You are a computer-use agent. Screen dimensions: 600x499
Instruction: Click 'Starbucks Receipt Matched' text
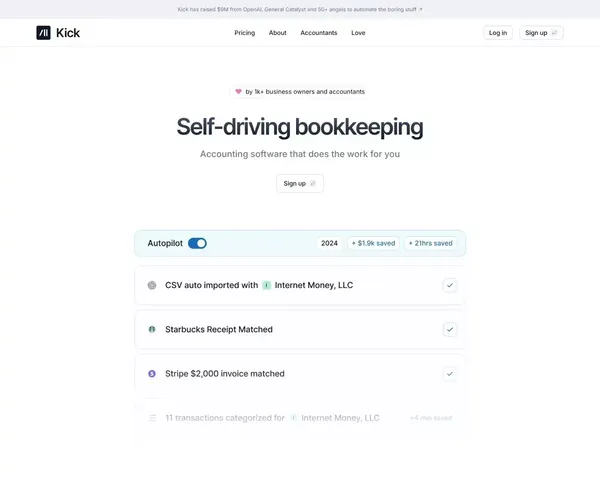point(219,329)
